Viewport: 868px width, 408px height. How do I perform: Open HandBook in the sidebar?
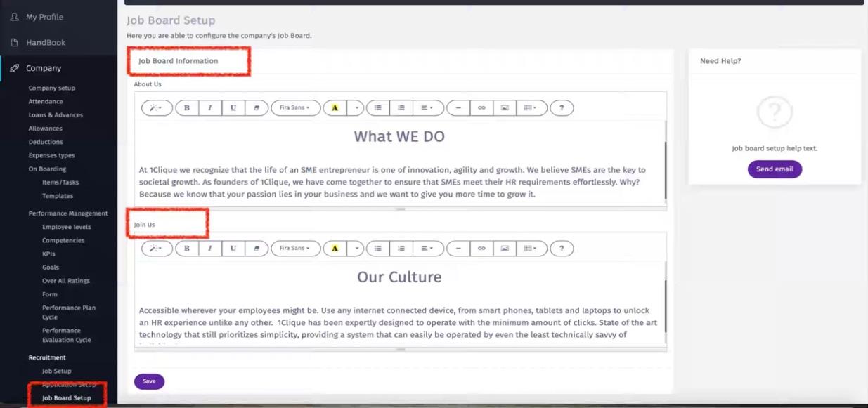[x=46, y=43]
